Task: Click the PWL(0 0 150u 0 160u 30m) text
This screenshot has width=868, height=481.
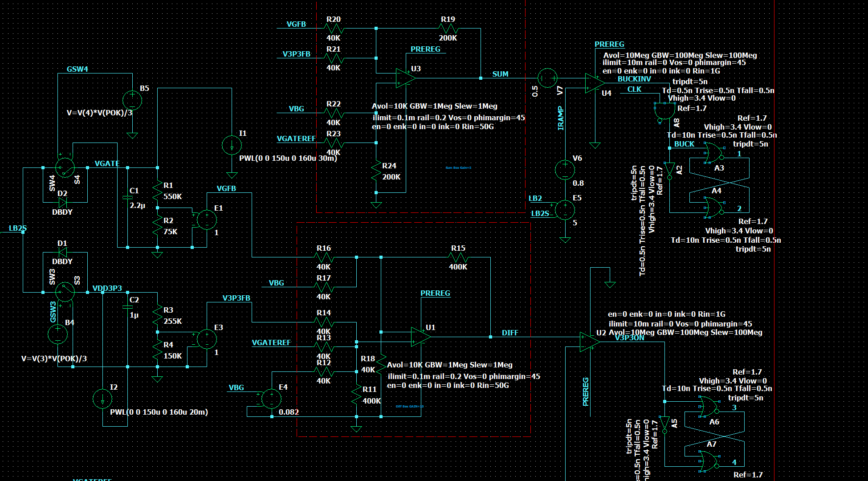Action: [x=288, y=158]
